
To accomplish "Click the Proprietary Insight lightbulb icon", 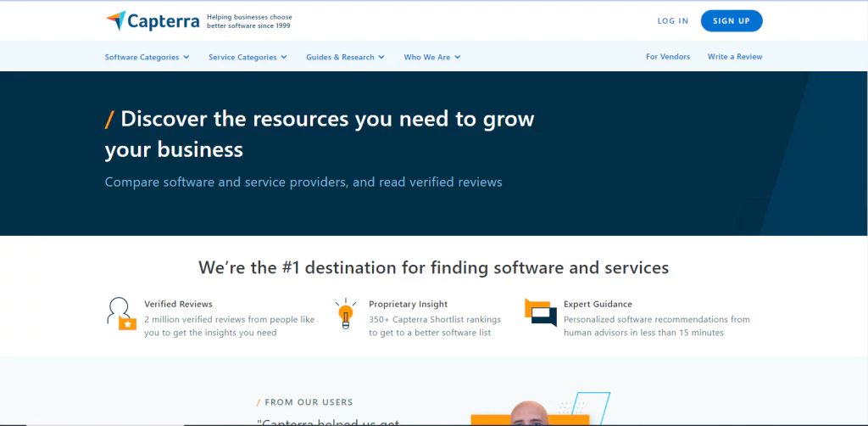I will [x=346, y=313].
